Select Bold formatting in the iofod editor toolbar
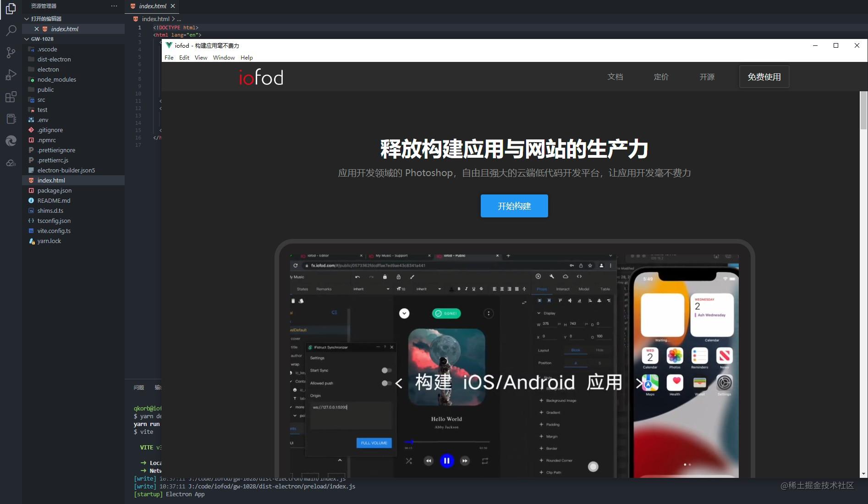 [459, 288]
